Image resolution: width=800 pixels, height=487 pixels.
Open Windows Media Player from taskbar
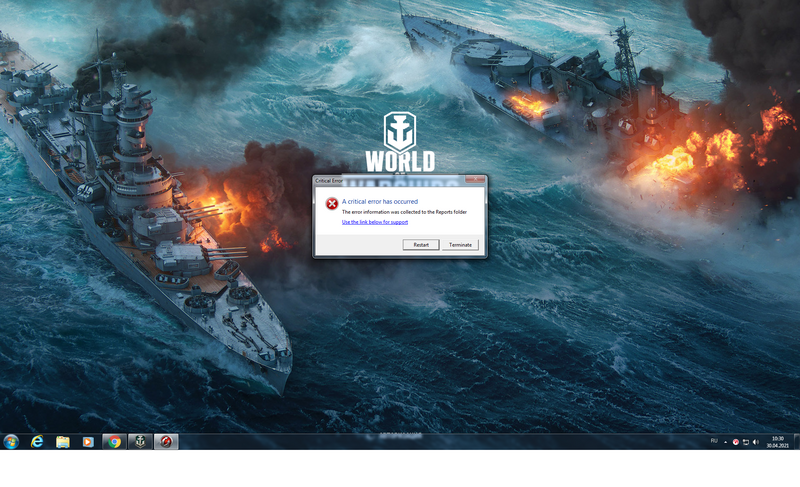click(88, 442)
